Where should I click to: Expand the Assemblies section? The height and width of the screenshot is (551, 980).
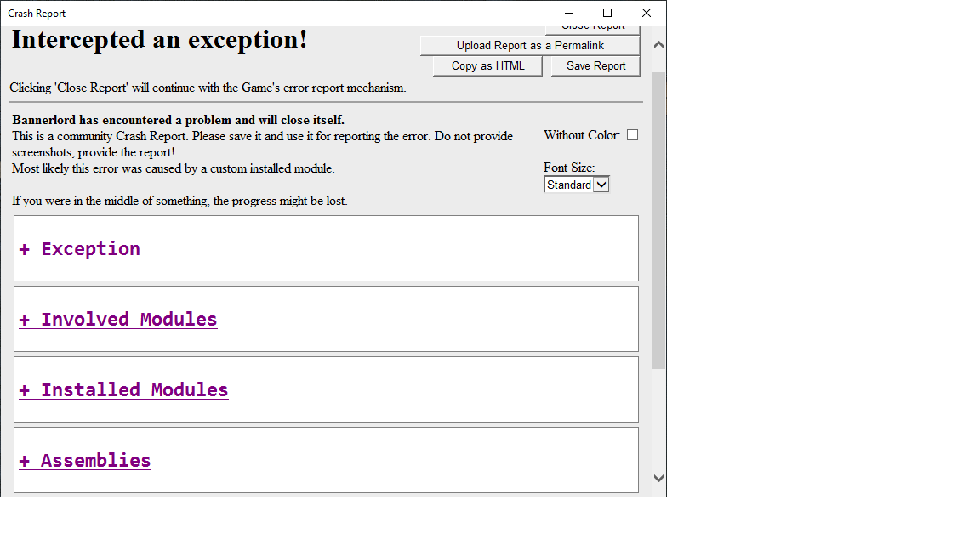point(85,460)
